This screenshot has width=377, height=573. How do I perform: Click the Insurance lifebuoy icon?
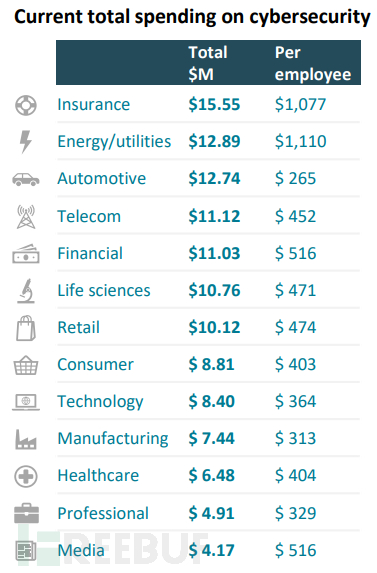tap(26, 105)
